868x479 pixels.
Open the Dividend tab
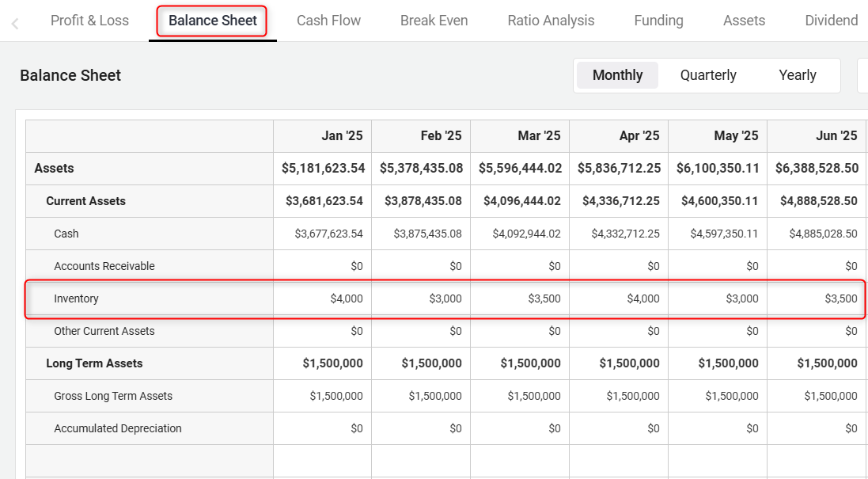pos(831,21)
